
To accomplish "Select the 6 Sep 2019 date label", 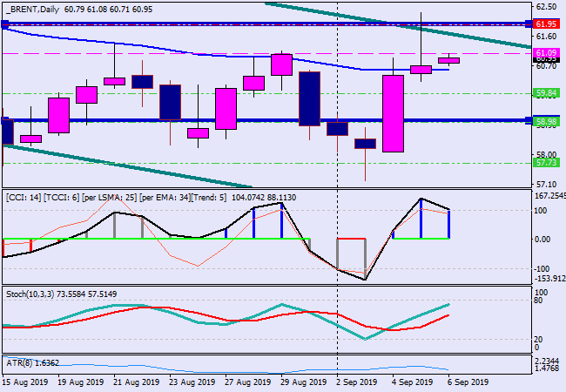I will (x=468, y=382).
